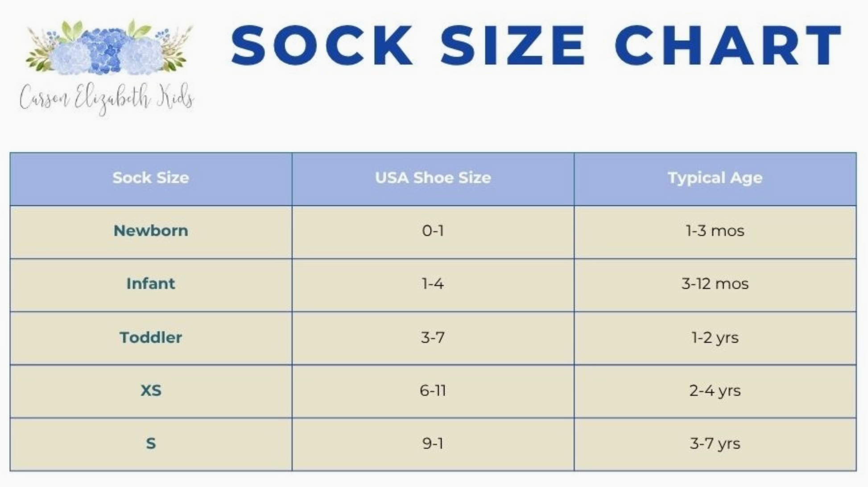Click the 2-4 yrs age cell
Image resolution: width=868 pixels, height=487 pixels.
pos(715,391)
